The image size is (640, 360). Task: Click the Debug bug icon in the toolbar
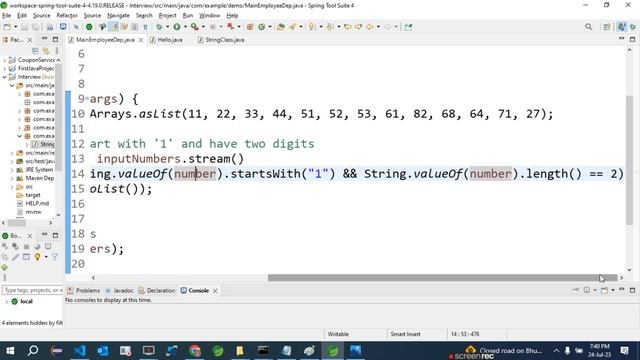point(159,27)
